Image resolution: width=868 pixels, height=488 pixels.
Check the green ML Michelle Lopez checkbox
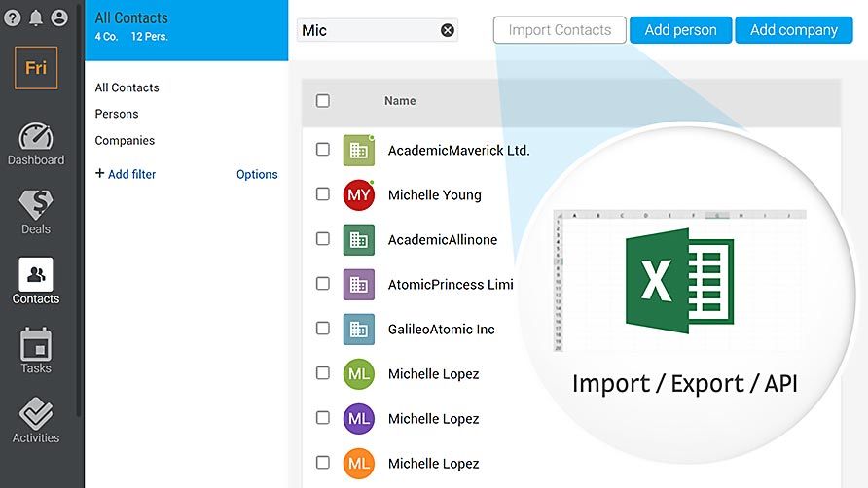coord(323,373)
